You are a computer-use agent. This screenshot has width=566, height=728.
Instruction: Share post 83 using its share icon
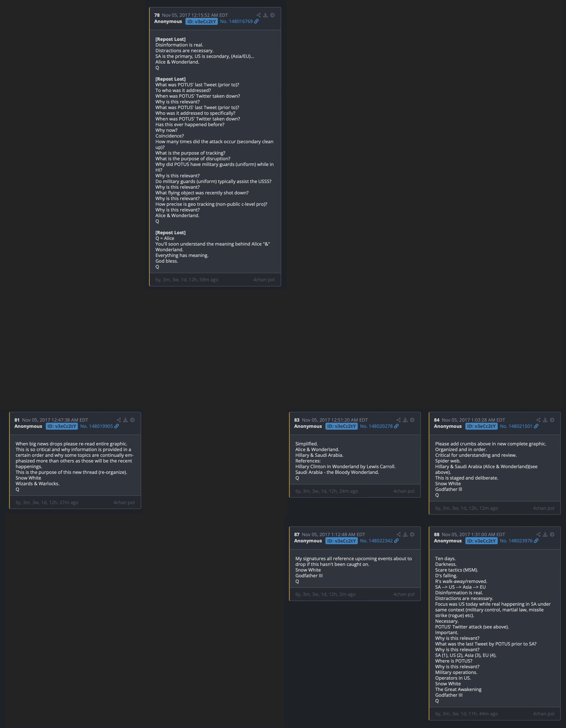pos(399,420)
